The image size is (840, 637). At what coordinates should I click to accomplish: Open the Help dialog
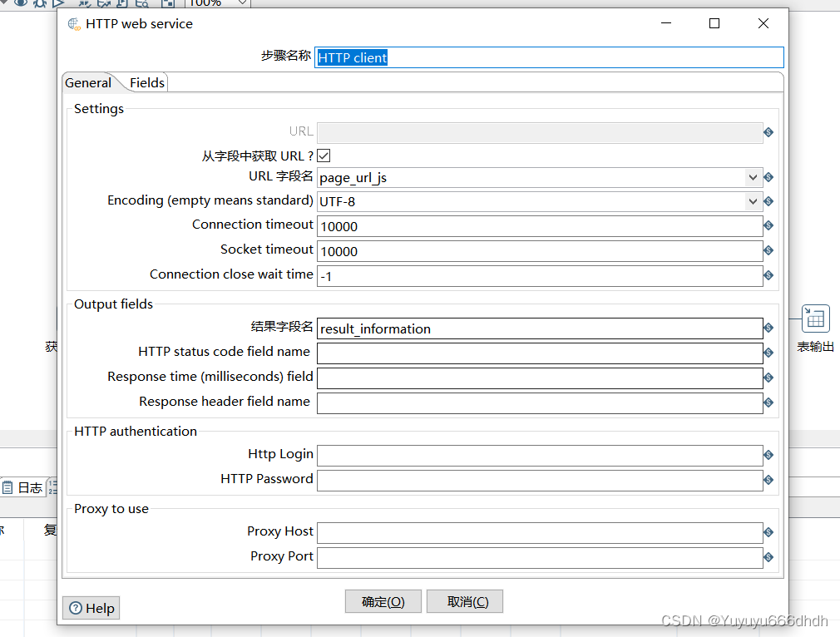click(91, 608)
